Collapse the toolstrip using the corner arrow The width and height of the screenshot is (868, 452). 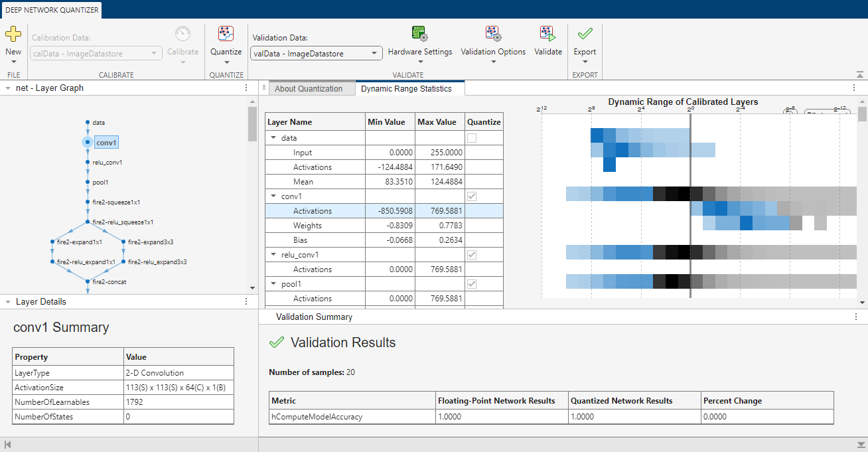[860, 75]
